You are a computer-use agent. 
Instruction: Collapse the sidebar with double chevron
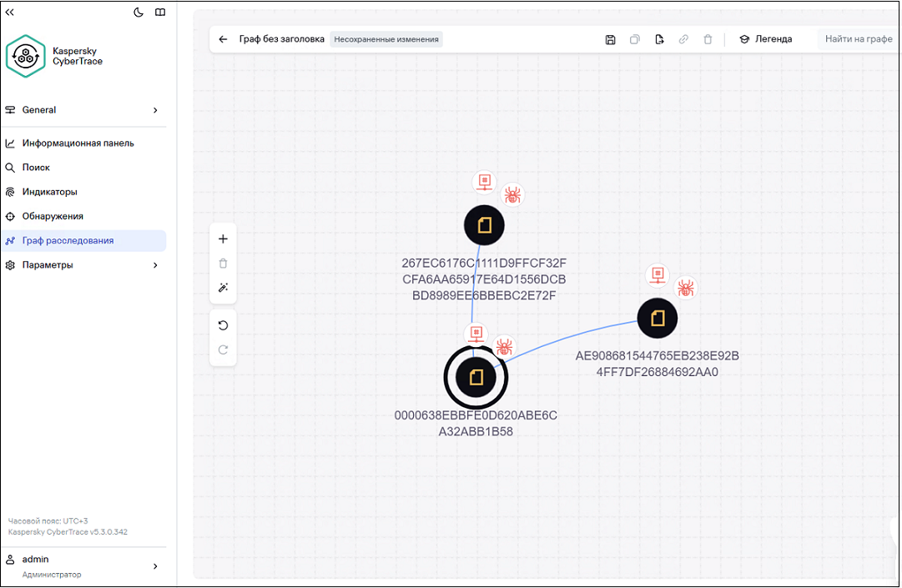tap(10, 12)
